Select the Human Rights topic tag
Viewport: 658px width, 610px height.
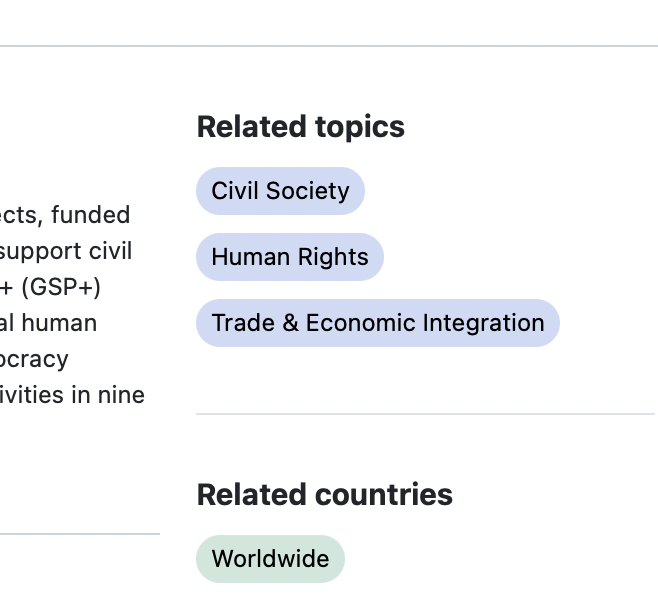(290, 257)
